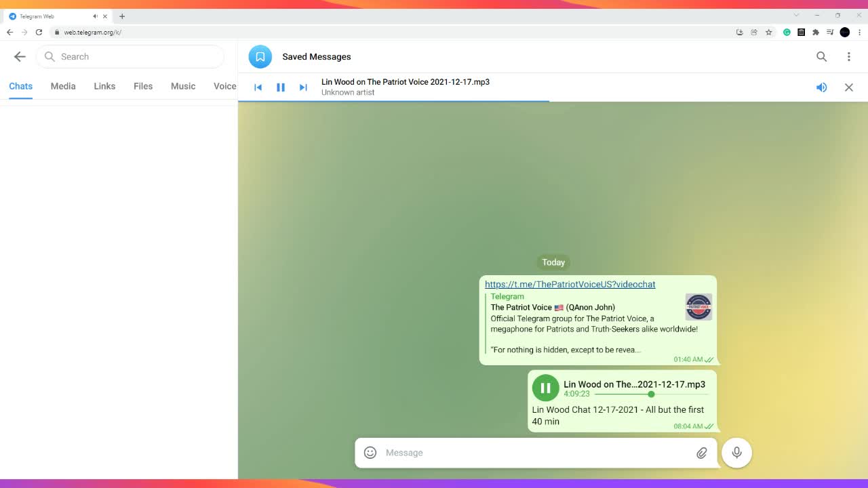
Task: Pause the mp3 in message bubble
Action: click(545, 388)
